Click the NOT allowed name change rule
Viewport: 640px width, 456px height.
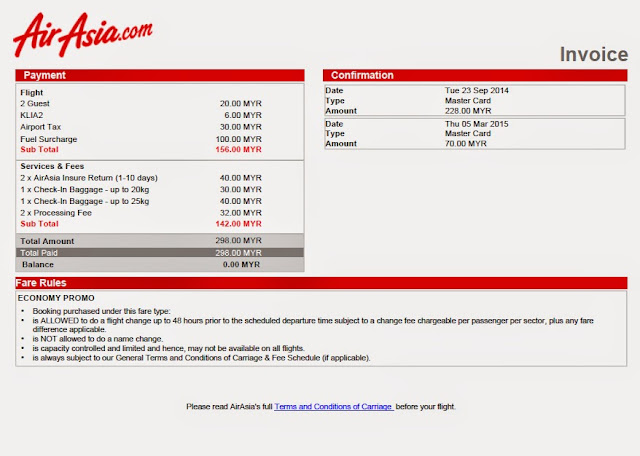click(x=98, y=339)
